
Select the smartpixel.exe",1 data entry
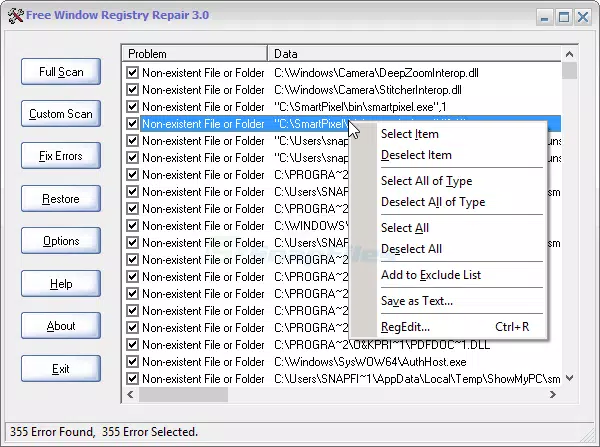click(x=360, y=107)
